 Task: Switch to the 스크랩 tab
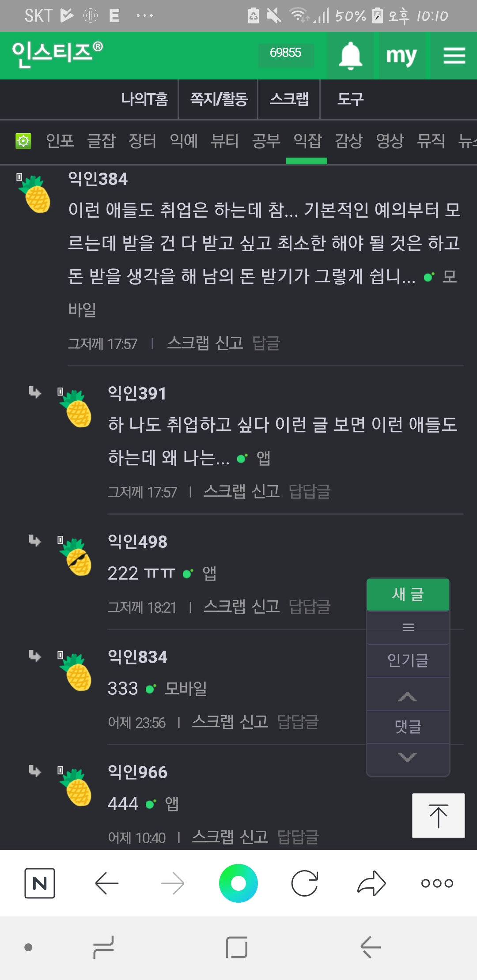289,99
